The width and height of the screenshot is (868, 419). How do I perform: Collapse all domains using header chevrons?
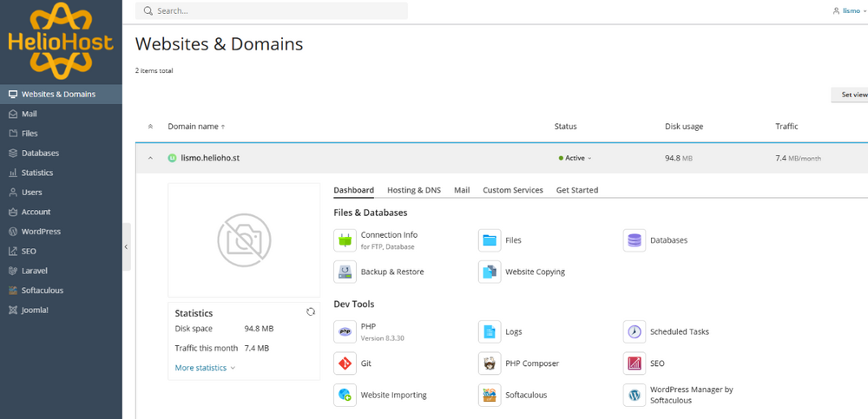click(150, 127)
